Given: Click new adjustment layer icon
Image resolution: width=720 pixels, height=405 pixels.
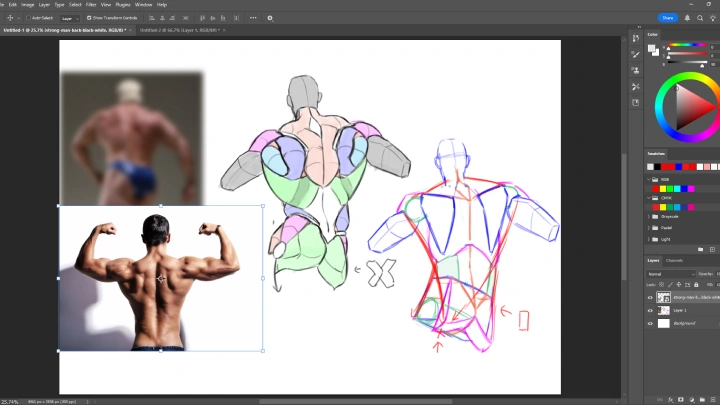Looking at the screenshot, I should click(x=692, y=400).
